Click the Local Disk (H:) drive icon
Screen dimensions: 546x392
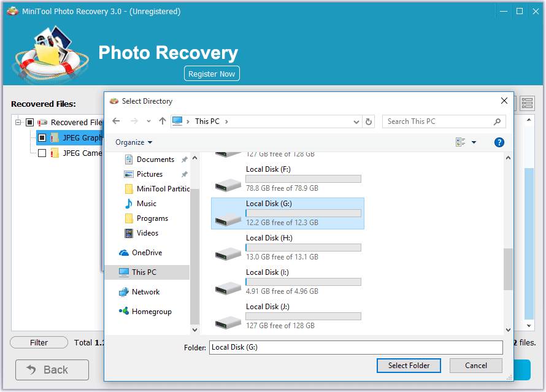point(228,254)
